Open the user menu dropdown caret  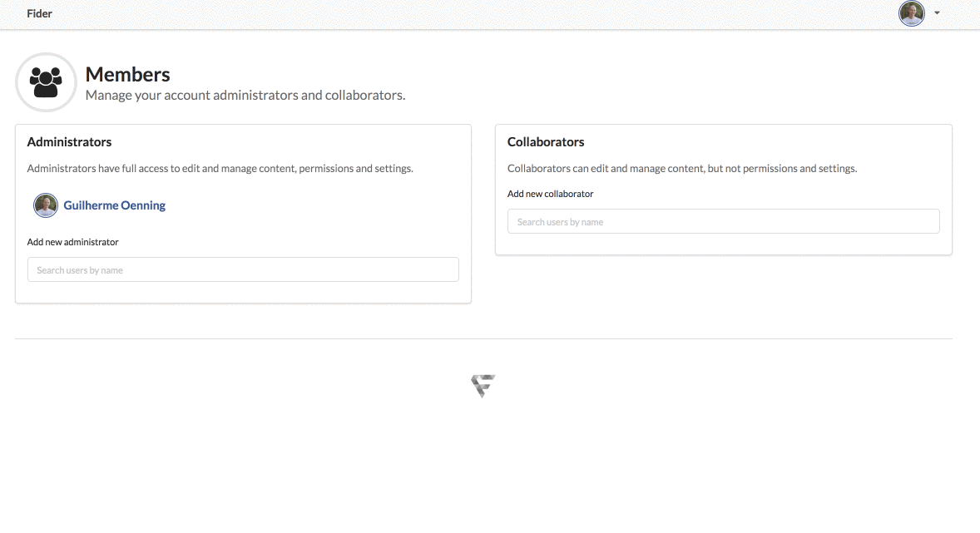[937, 13]
